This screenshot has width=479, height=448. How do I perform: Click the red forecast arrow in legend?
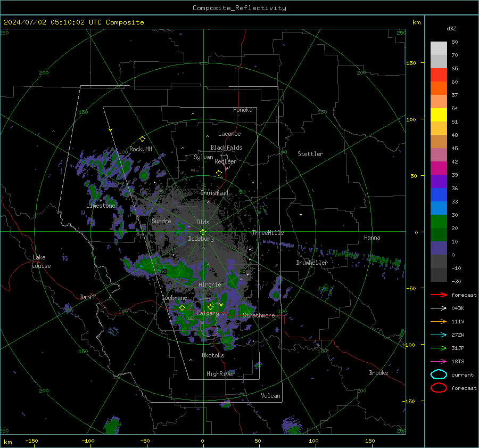(x=439, y=295)
